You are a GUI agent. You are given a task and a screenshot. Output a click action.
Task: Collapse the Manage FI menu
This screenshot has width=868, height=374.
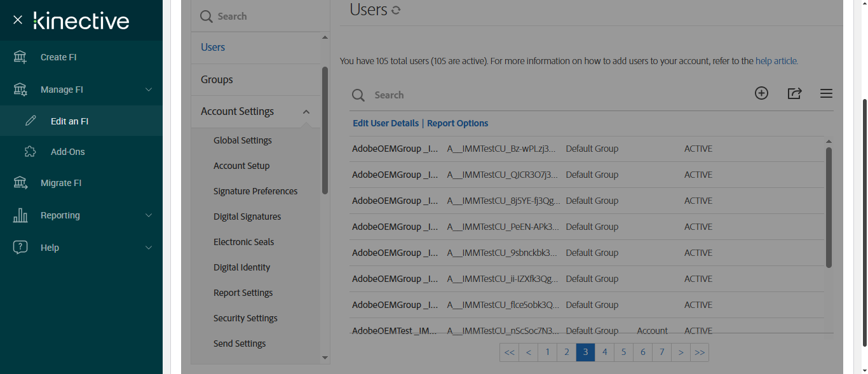coord(149,90)
